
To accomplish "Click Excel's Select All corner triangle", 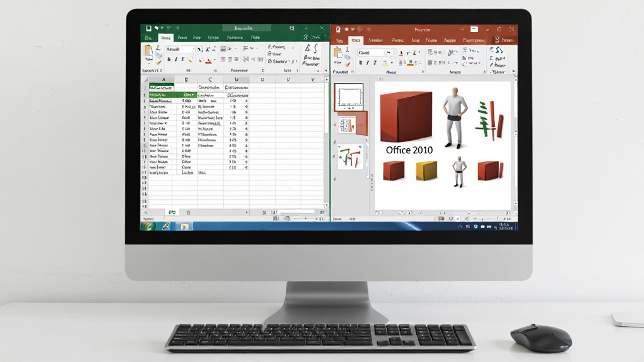I will click(x=145, y=80).
